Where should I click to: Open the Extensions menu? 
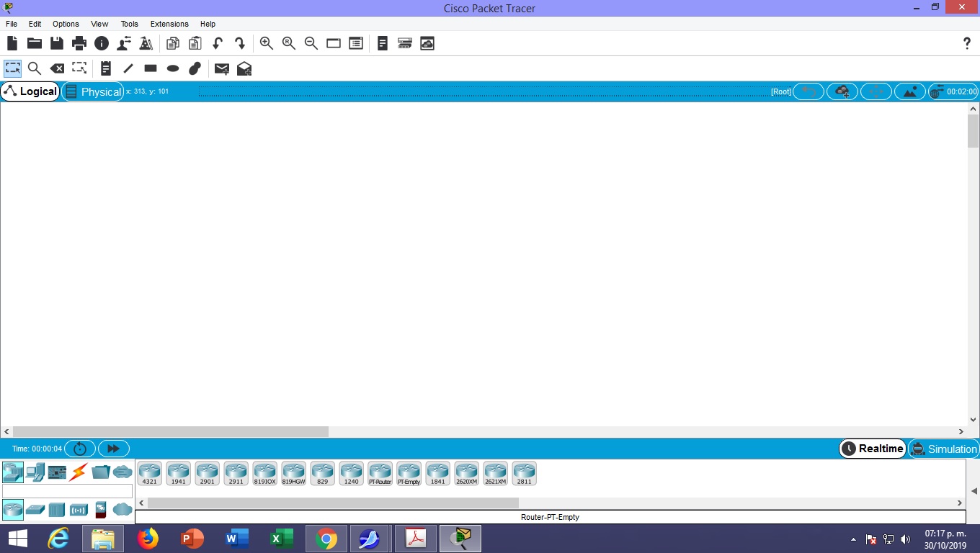(x=169, y=24)
